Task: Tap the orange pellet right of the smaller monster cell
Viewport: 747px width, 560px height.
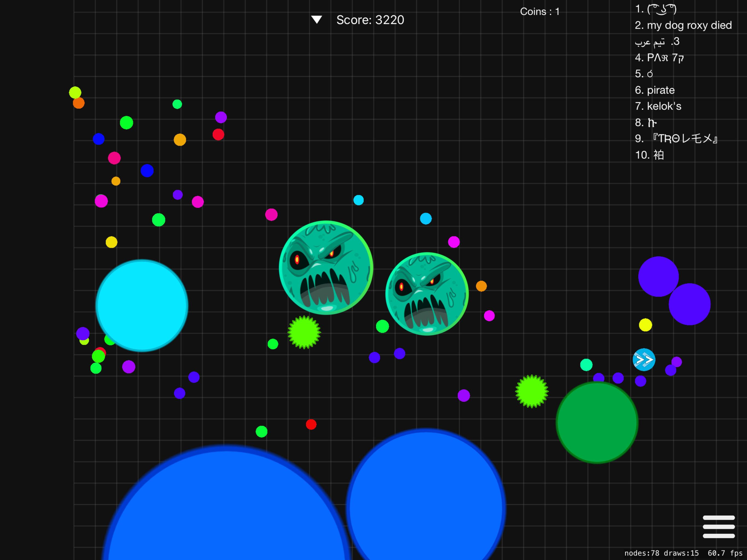Action: 481,286
